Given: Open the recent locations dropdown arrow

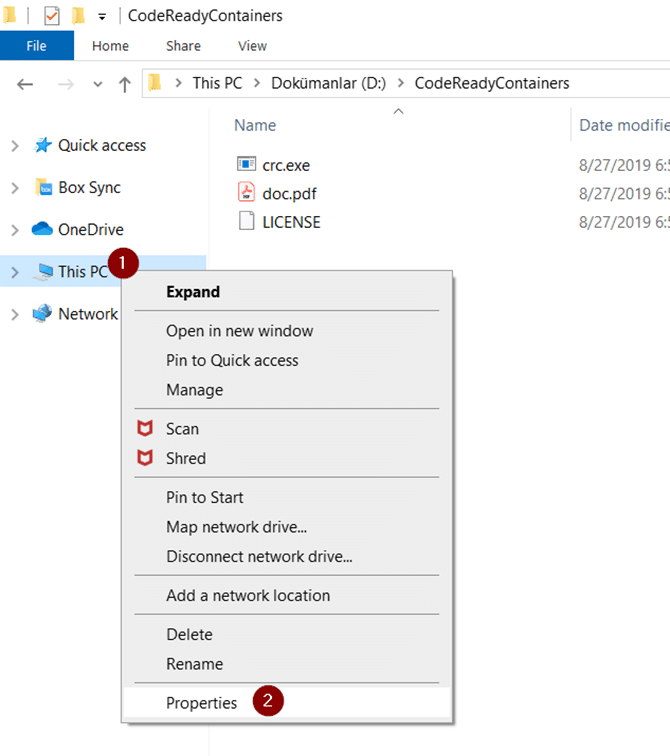Looking at the screenshot, I should pos(98,84).
